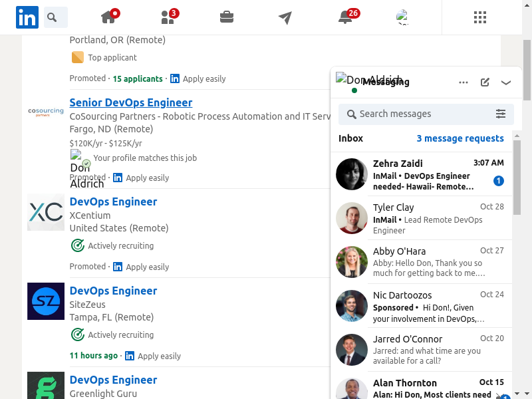
Task: Click the compose new message icon
Action: (485, 82)
